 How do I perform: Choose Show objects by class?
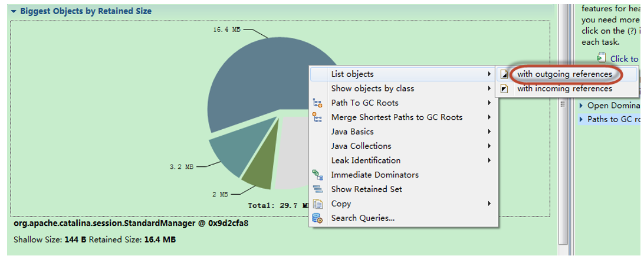coord(372,88)
